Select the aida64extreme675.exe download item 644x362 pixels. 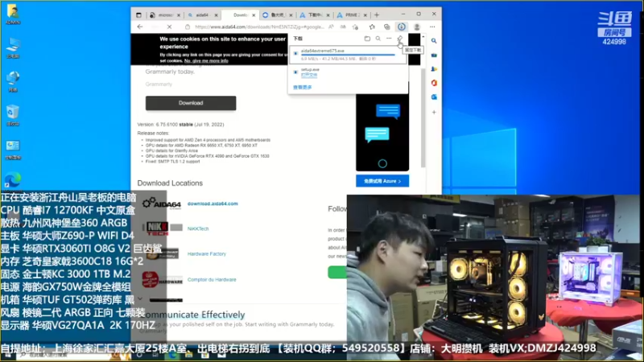pyautogui.click(x=348, y=55)
